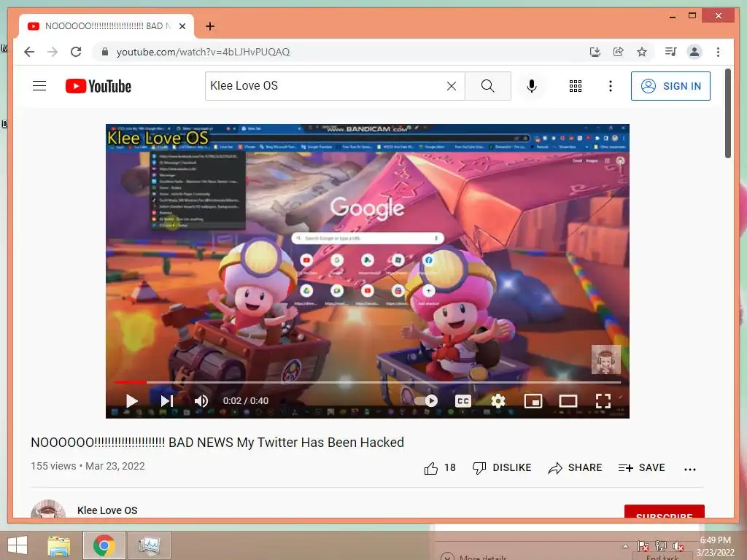The width and height of the screenshot is (747, 560).
Task: Mute the video volume
Action: point(201,401)
